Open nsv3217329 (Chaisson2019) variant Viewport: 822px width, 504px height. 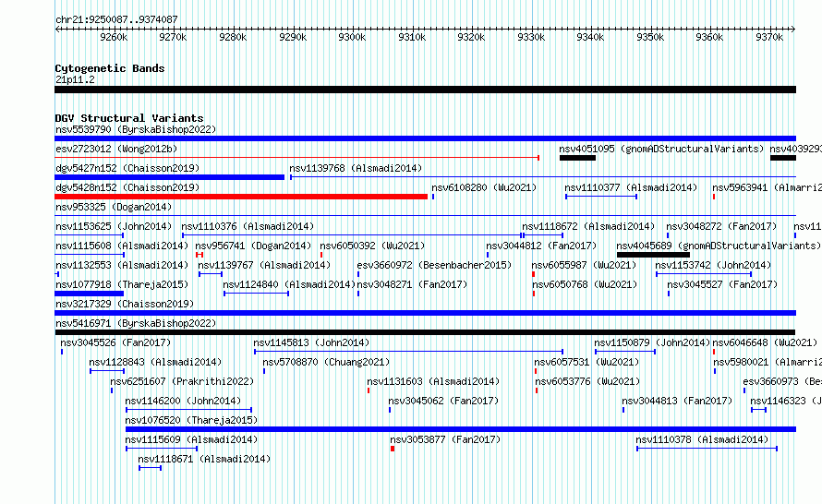pos(125,304)
